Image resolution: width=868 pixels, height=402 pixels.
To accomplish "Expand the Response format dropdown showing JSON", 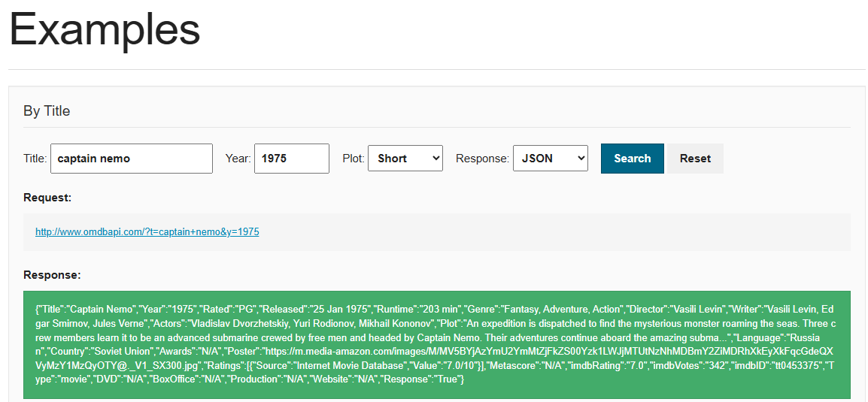I will (x=550, y=159).
